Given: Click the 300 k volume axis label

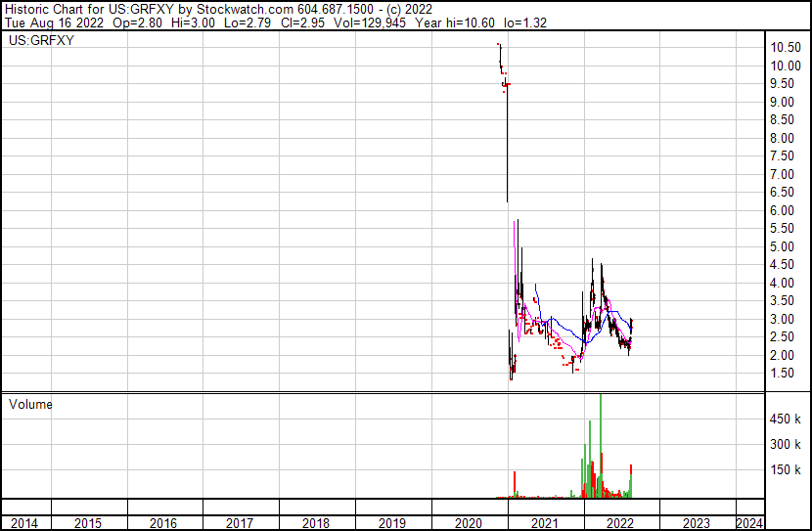Looking at the screenshot, I should coord(786,445).
